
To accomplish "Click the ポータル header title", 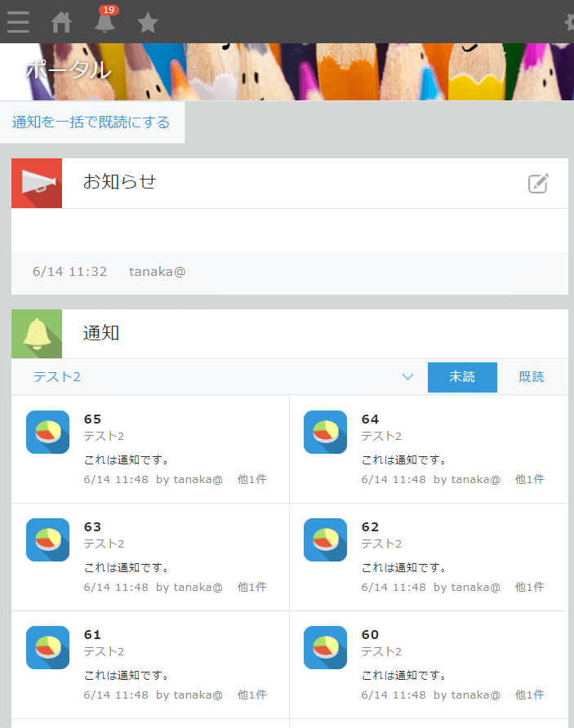I will click(x=69, y=70).
